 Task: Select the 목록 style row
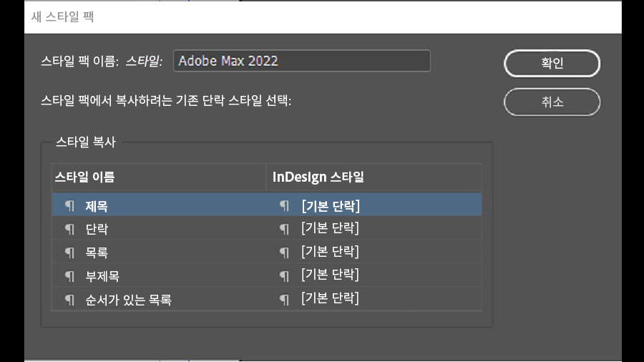coord(267,252)
